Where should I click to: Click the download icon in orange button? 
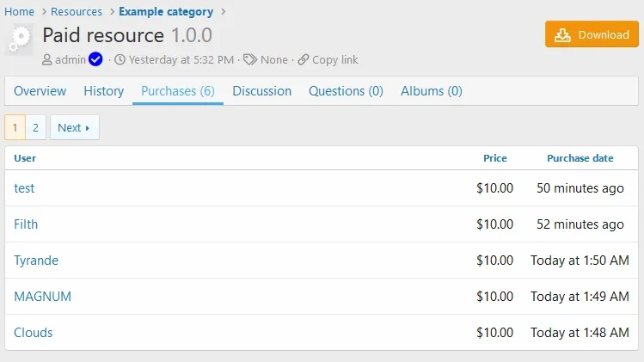click(x=563, y=34)
